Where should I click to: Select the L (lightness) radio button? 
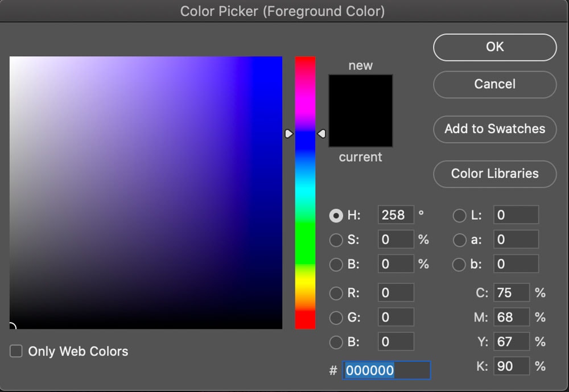pos(459,216)
